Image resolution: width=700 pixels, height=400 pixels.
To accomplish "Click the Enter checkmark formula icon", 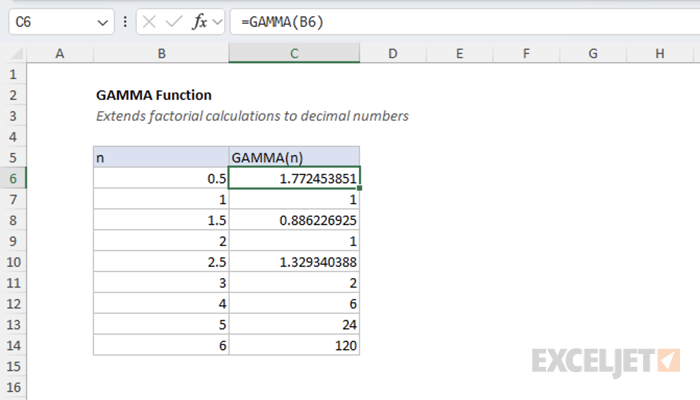I will [x=174, y=21].
